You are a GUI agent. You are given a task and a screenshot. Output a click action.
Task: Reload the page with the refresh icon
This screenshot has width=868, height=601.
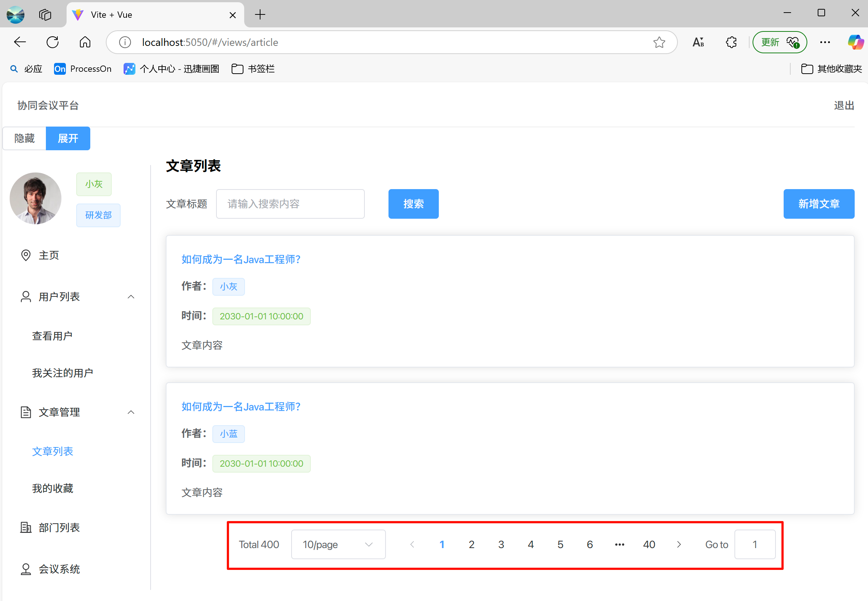(52, 42)
